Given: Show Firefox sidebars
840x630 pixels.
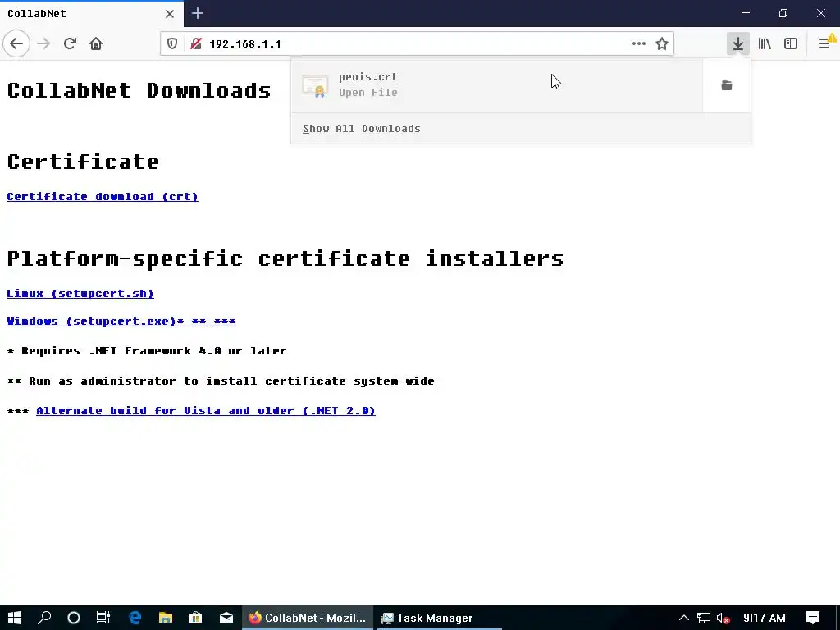Looking at the screenshot, I should (791, 43).
